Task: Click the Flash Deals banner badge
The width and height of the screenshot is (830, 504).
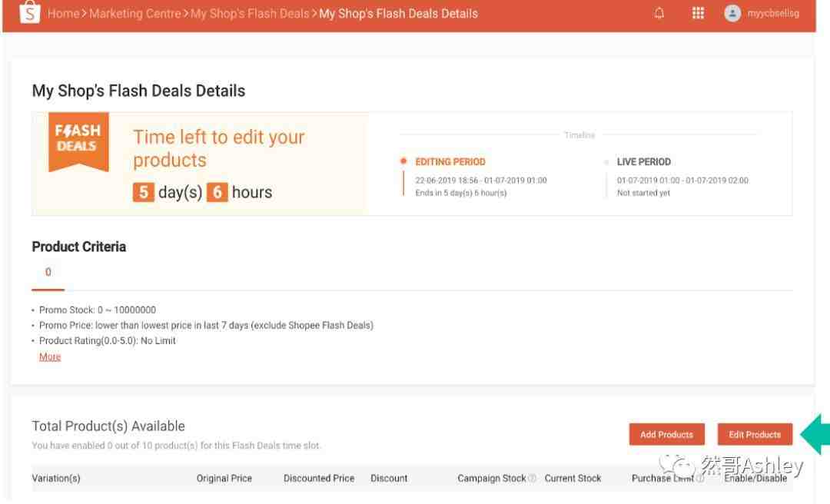Action: coord(78,142)
